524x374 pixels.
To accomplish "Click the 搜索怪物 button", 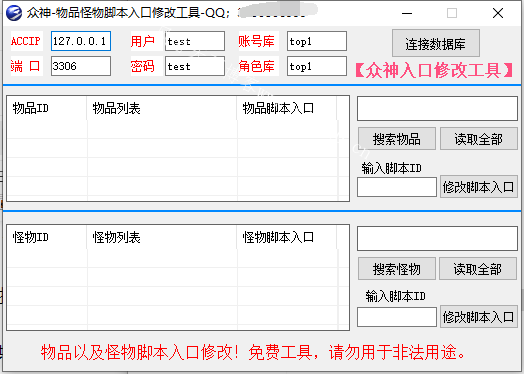I will pyautogui.click(x=397, y=269).
